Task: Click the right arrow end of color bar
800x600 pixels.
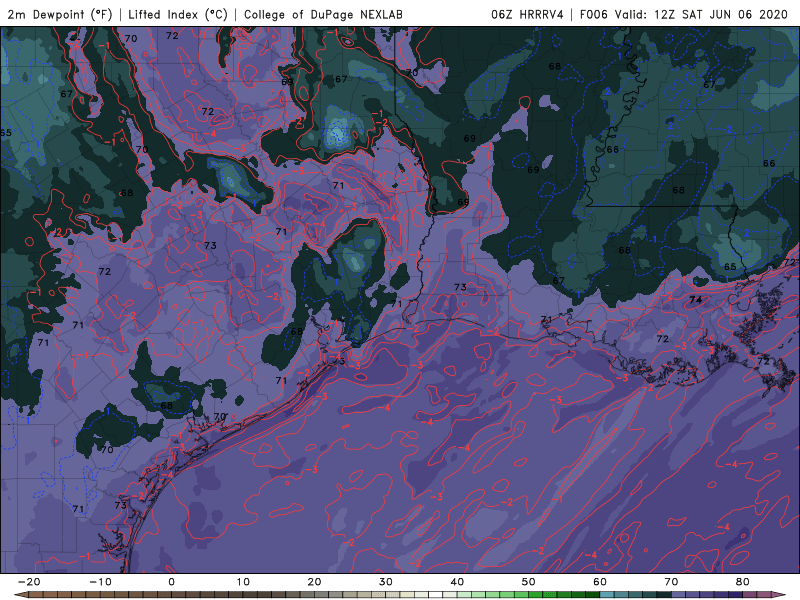Action: (780, 595)
